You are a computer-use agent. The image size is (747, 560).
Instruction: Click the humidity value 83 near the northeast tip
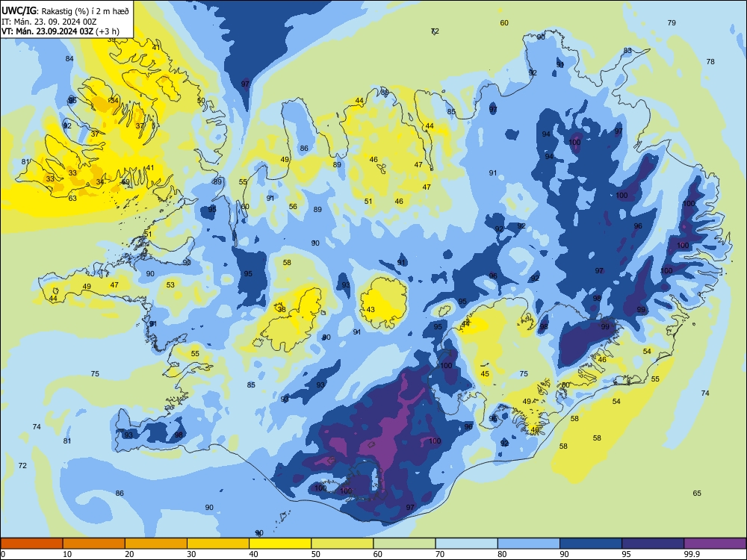click(627, 51)
